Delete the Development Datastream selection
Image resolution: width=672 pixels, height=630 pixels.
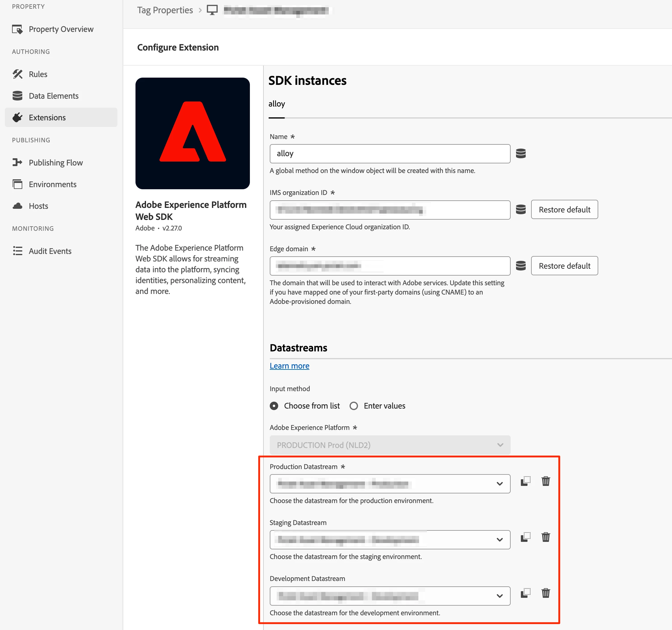tap(546, 593)
